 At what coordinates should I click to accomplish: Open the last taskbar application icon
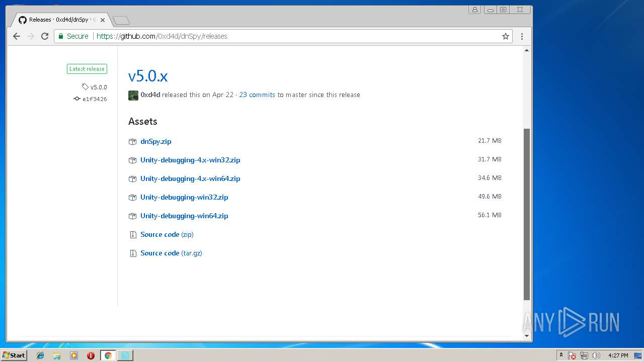tap(125, 355)
